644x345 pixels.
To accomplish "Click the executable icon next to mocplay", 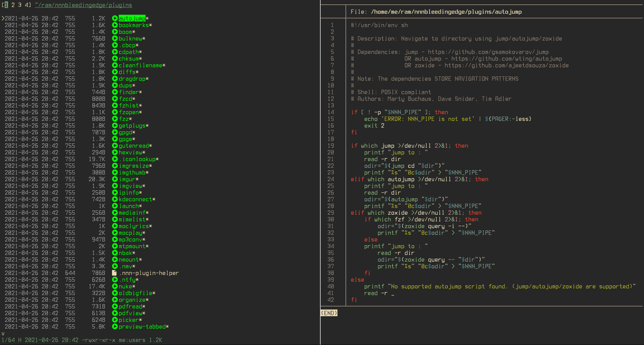I will [114, 233].
